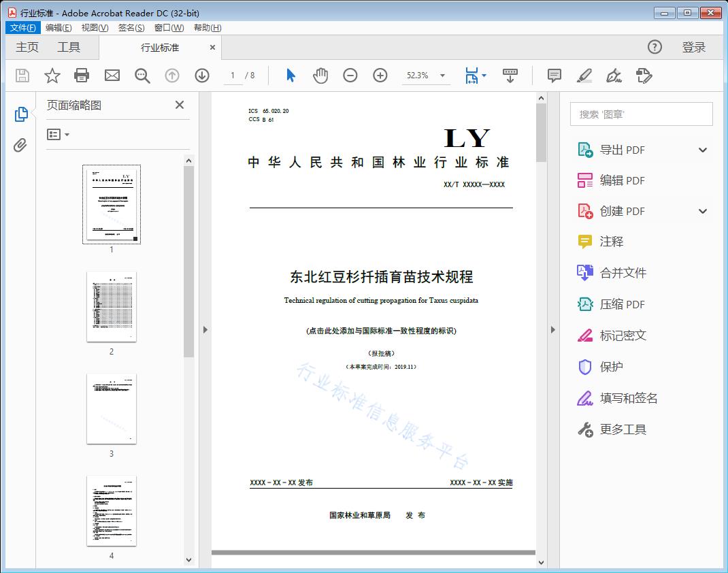
Task: Select the 注释 tool in right panel
Action: [x=612, y=242]
